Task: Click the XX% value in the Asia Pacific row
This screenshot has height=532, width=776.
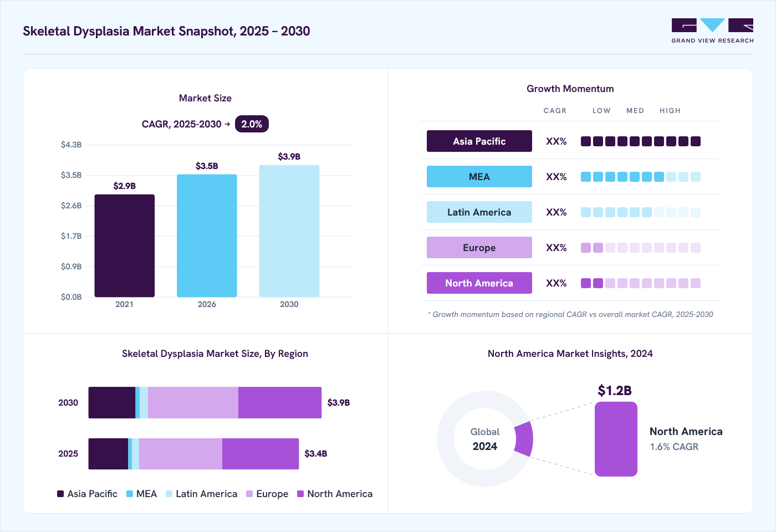Action: click(557, 141)
